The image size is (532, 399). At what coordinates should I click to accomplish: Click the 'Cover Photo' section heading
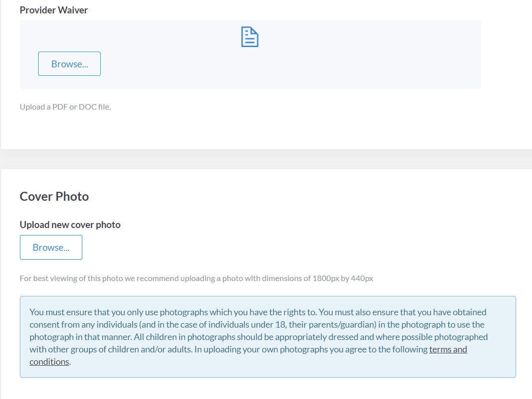coord(54,196)
